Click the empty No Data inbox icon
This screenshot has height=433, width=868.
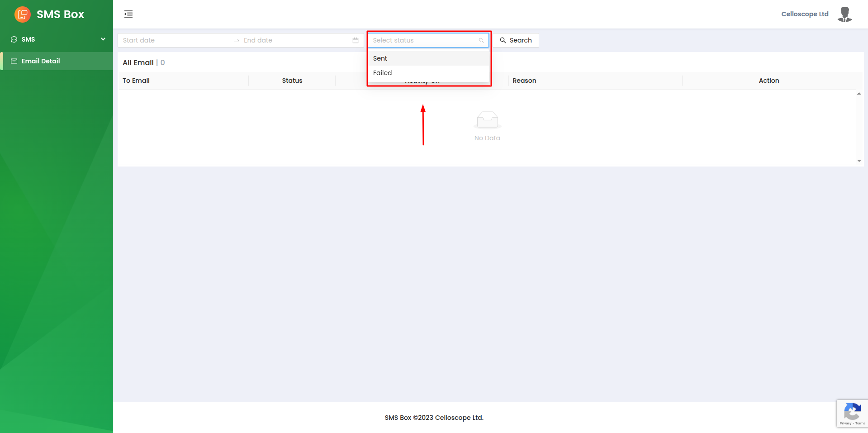coord(487,120)
